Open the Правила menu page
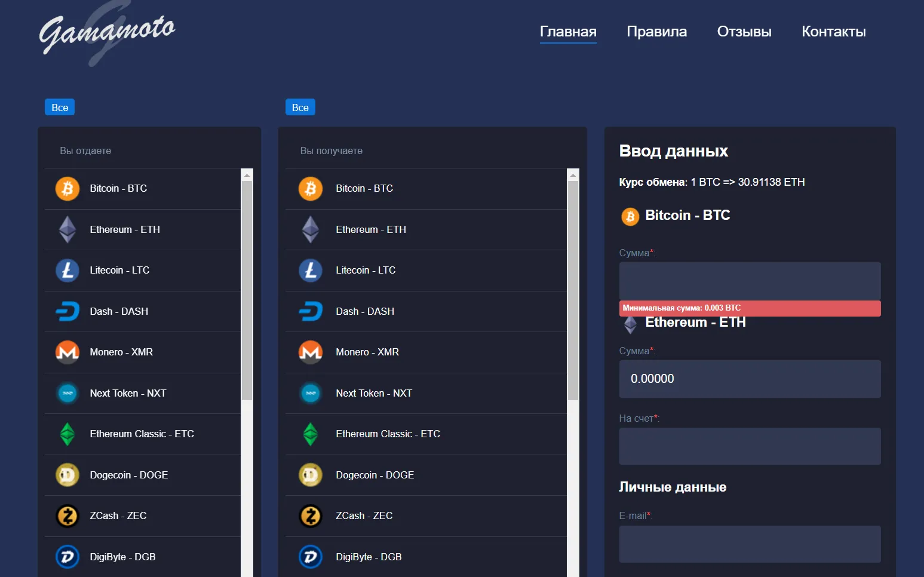Viewport: 924px width, 577px height. click(x=656, y=32)
